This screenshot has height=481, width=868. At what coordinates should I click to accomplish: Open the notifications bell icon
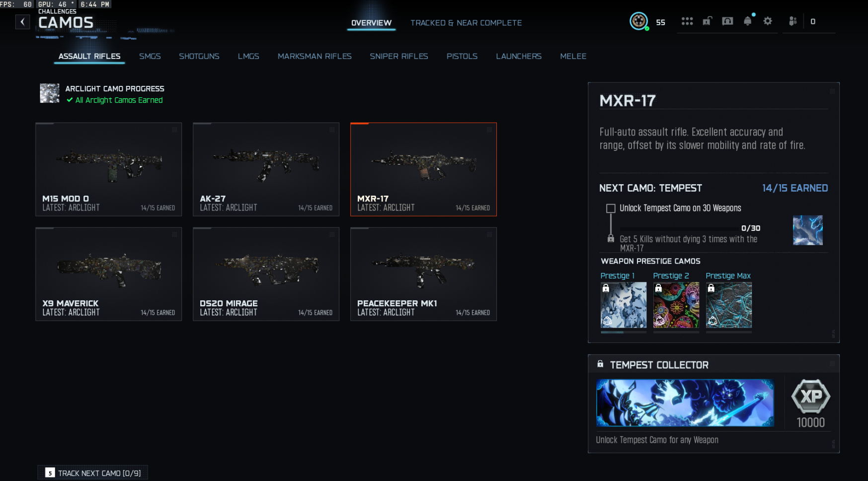click(x=748, y=21)
